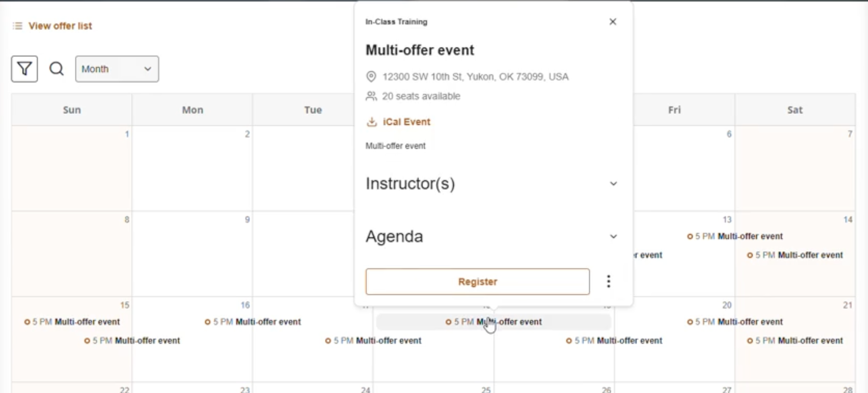Click the list icon beside View offer list
Image resolution: width=868 pixels, height=393 pixels.
point(18,26)
